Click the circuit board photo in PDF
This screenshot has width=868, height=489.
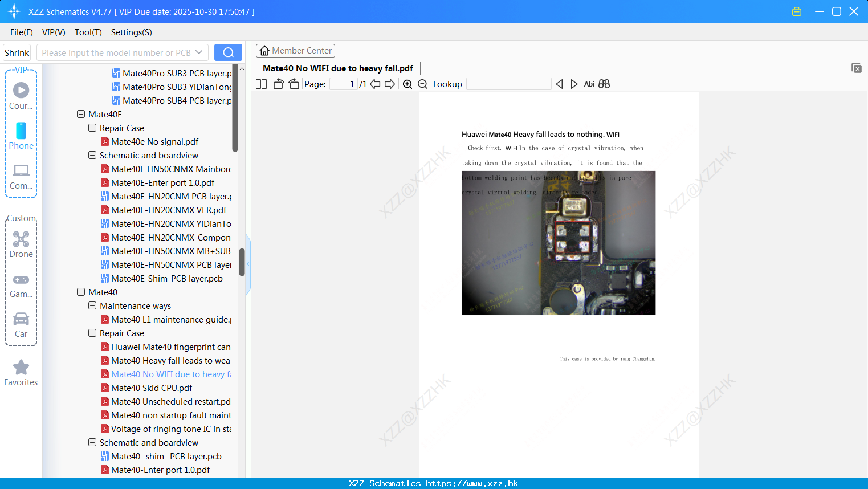[x=559, y=243]
